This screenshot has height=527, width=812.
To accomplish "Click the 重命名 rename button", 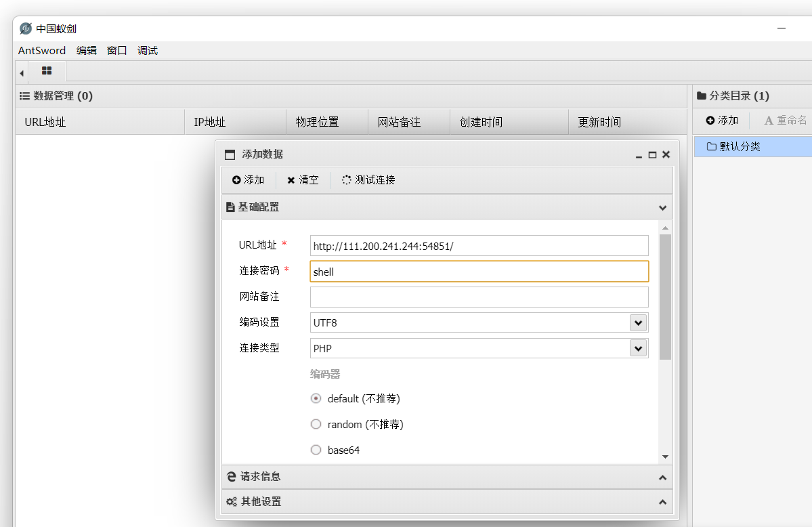I will point(785,120).
